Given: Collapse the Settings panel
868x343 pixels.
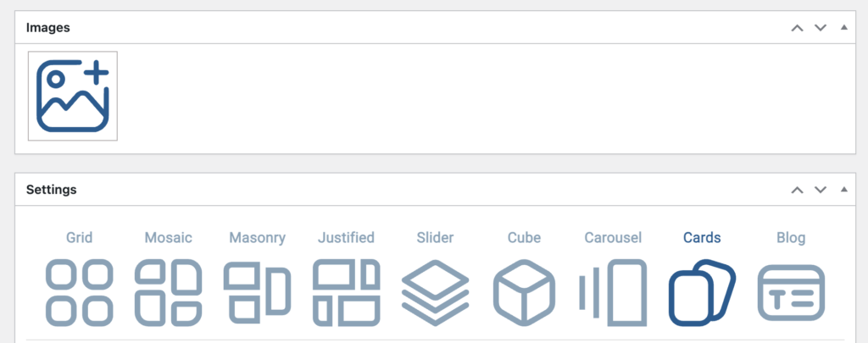Looking at the screenshot, I should 843,190.
